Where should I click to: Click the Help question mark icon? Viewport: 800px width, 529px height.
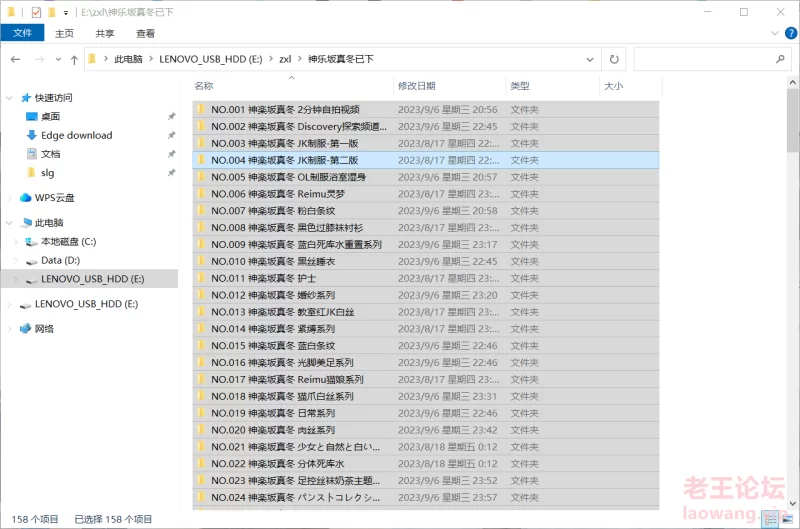[x=791, y=33]
